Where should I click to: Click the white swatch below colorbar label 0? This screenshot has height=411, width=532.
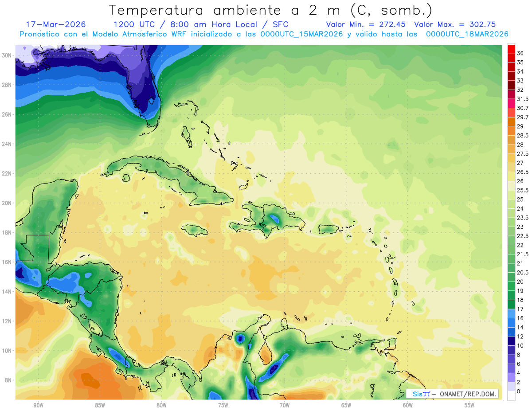pyautogui.click(x=511, y=396)
